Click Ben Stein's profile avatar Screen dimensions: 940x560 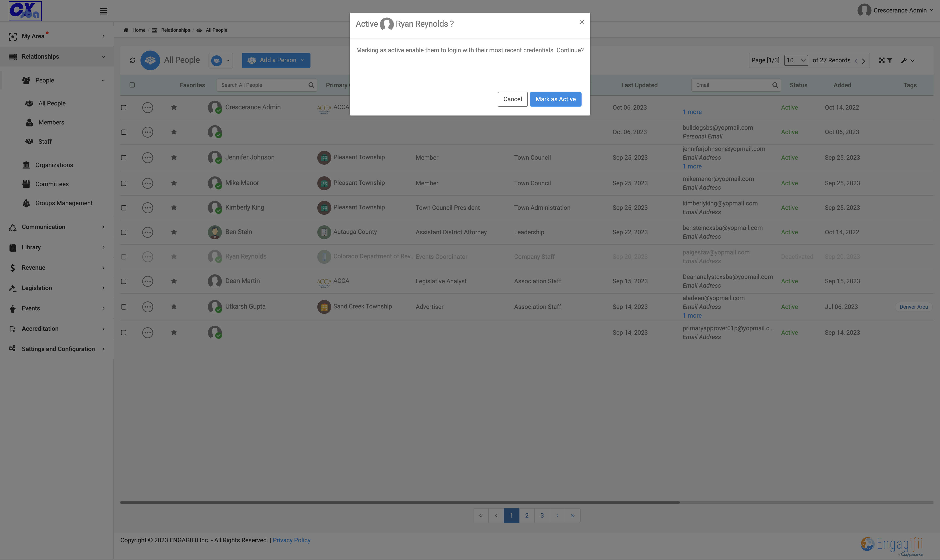click(215, 232)
